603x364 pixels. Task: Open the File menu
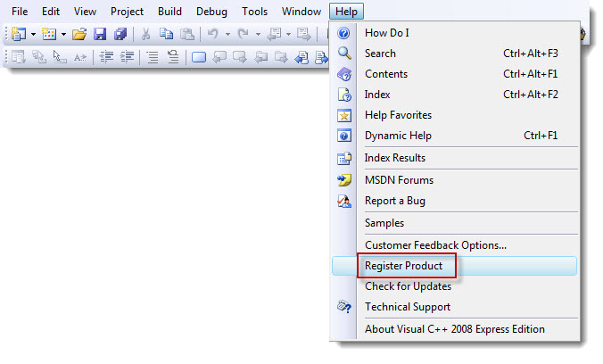point(20,12)
